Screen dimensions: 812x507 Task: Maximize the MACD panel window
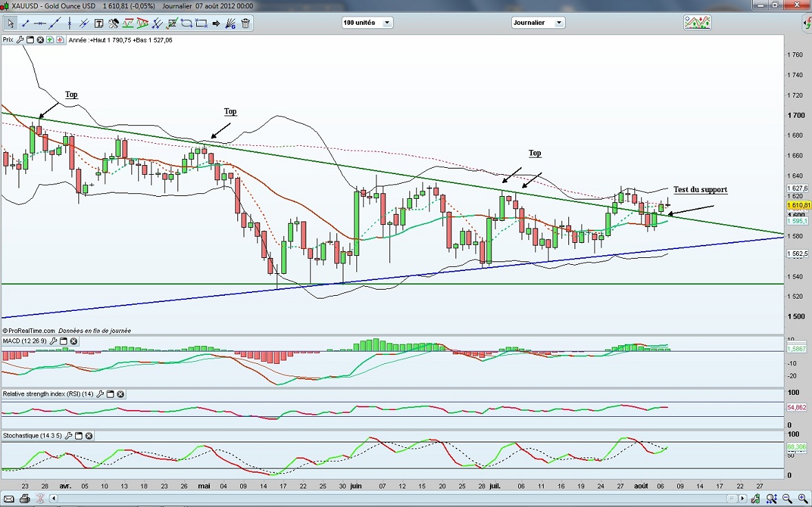click(x=63, y=341)
